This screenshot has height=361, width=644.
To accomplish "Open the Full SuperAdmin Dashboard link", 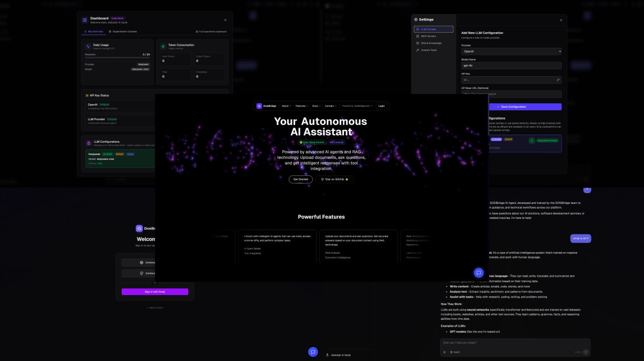I will 211,32.
